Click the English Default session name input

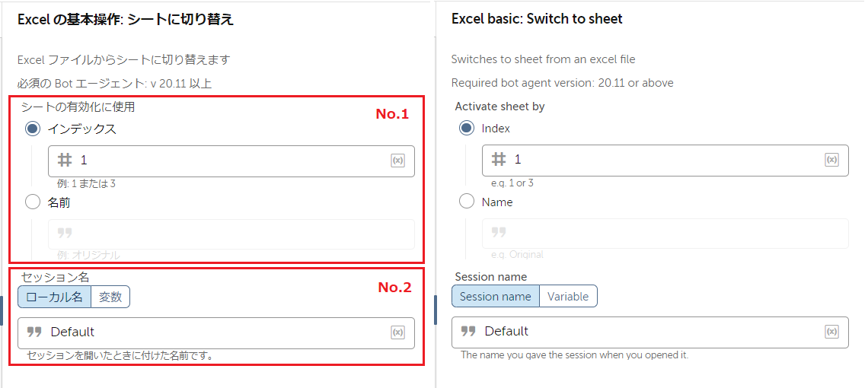click(647, 332)
